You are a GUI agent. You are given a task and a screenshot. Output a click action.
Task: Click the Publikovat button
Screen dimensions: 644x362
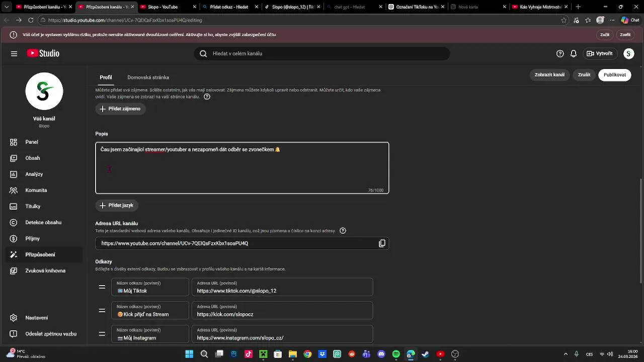pyautogui.click(x=615, y=75)
